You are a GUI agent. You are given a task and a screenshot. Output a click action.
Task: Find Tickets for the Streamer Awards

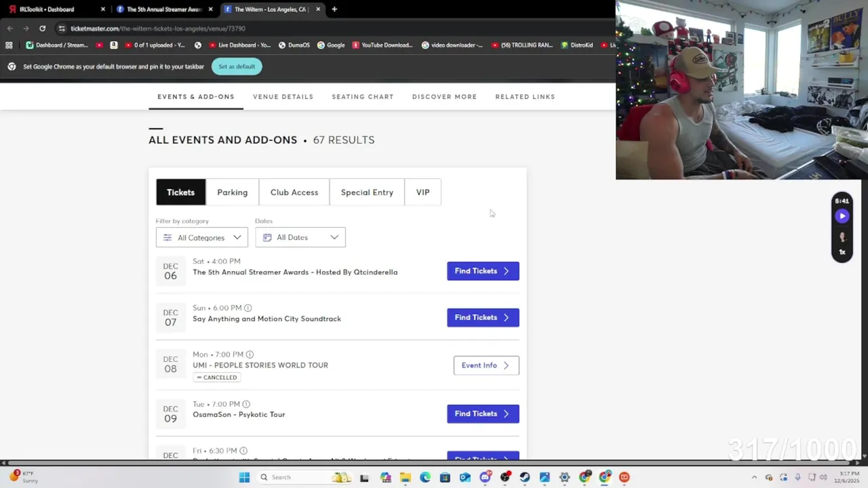[483, 271]
